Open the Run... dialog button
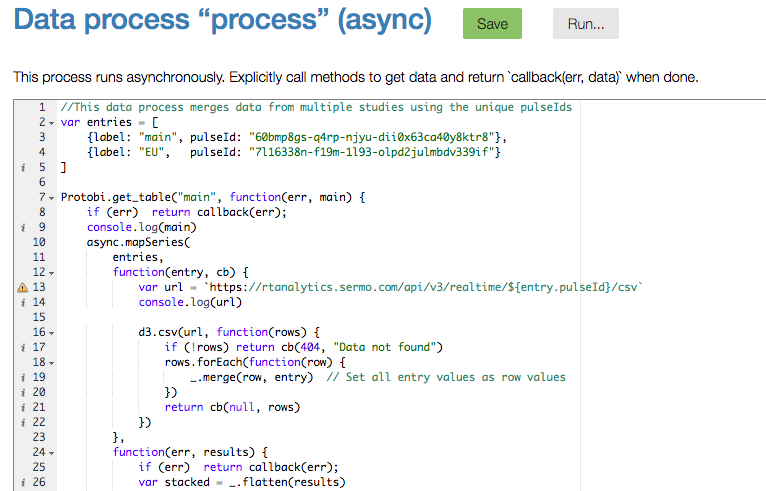Image resolution: width=766 pixels, height=491 pixels. [586, 23]
